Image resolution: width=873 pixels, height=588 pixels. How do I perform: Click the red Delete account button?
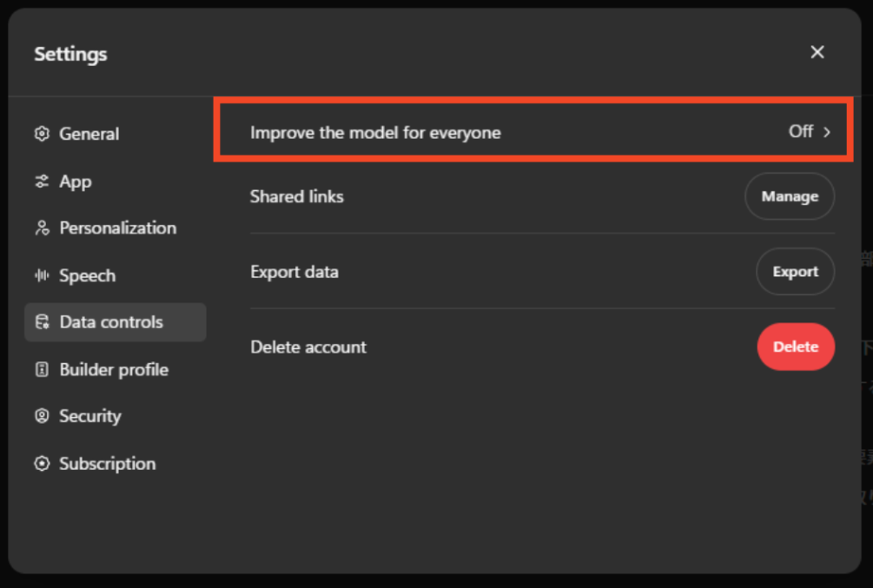[x=796, y=346]
